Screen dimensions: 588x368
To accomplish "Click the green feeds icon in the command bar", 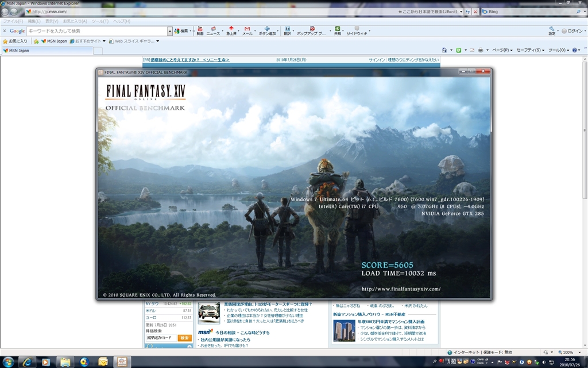I will (459, 50).
